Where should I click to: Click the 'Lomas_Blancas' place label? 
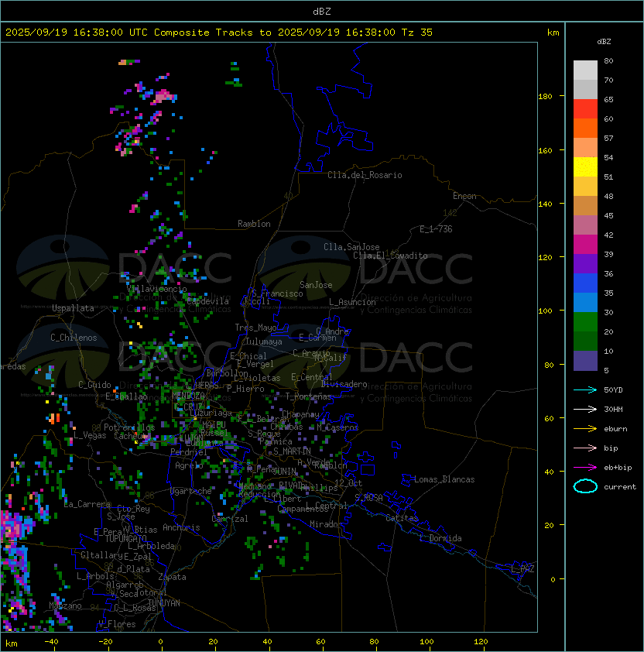(x=444, y=479)
